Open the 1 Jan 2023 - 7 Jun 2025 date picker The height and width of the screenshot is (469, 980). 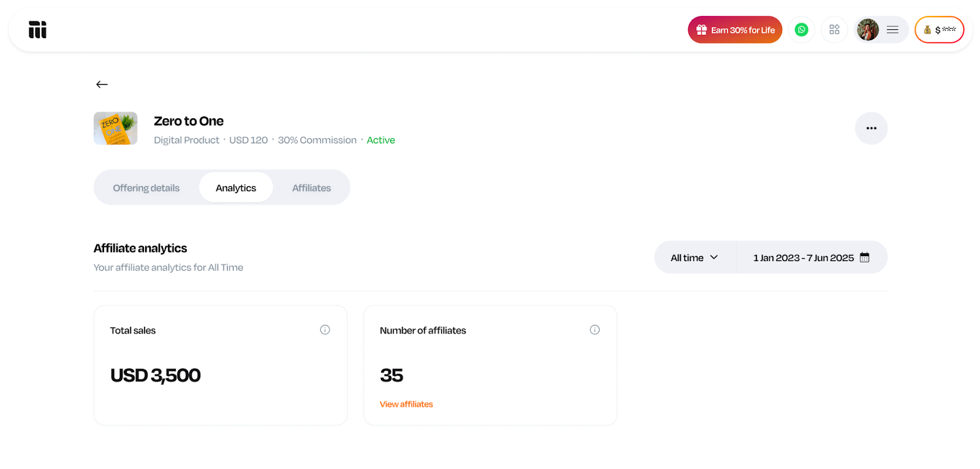(x=803, y=257)
